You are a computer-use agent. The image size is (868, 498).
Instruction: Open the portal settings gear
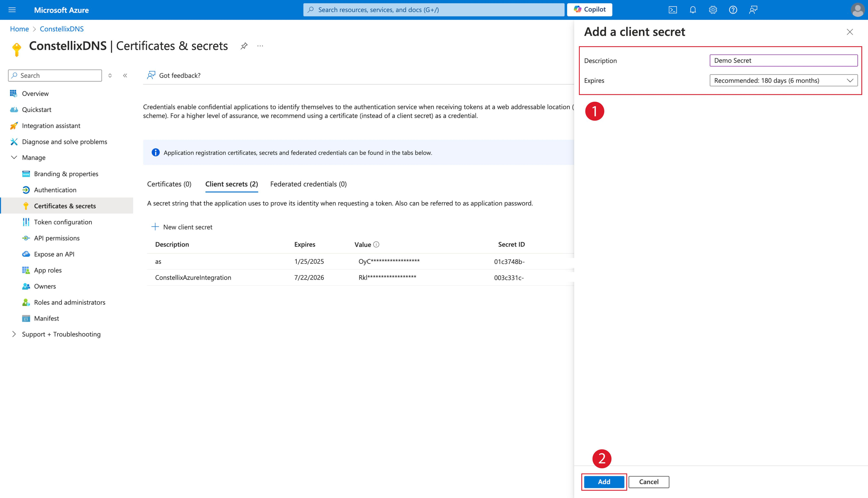pos(713,10)
